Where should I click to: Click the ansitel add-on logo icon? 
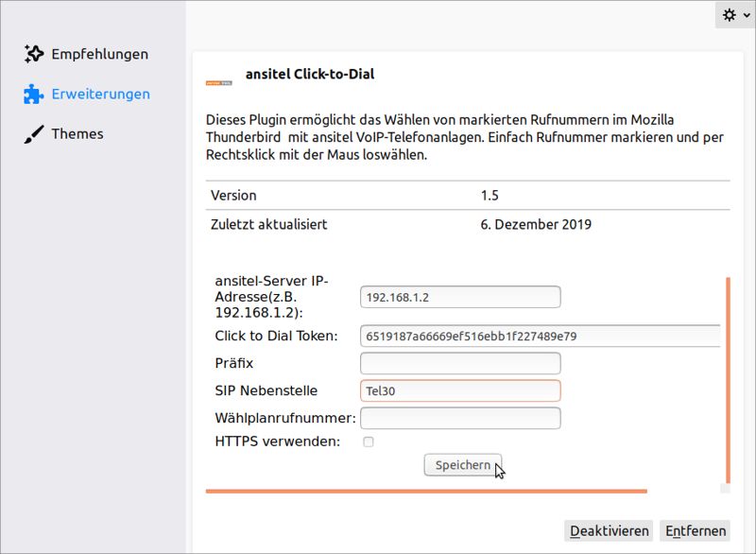219,82
